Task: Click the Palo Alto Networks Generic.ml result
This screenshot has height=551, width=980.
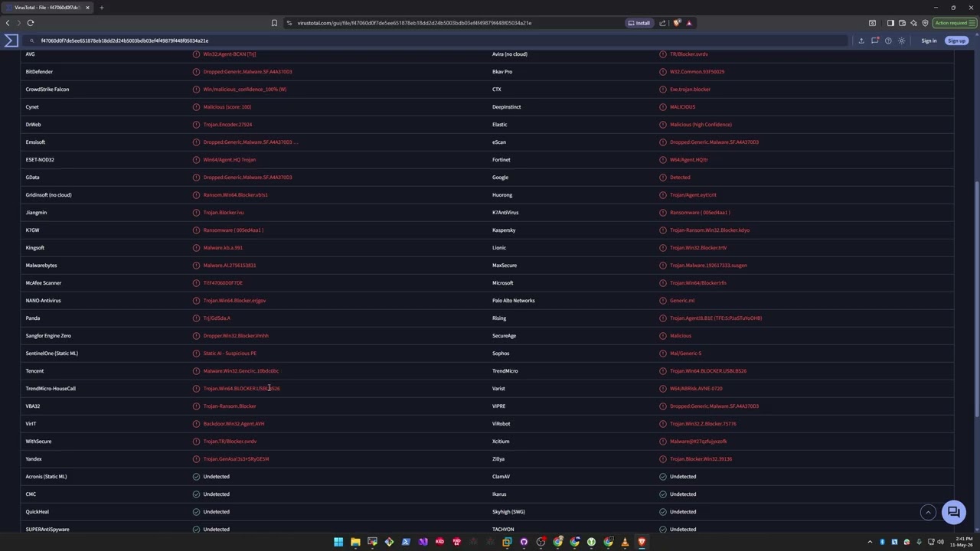Action: pyautogui.click(x=682, y=301)
